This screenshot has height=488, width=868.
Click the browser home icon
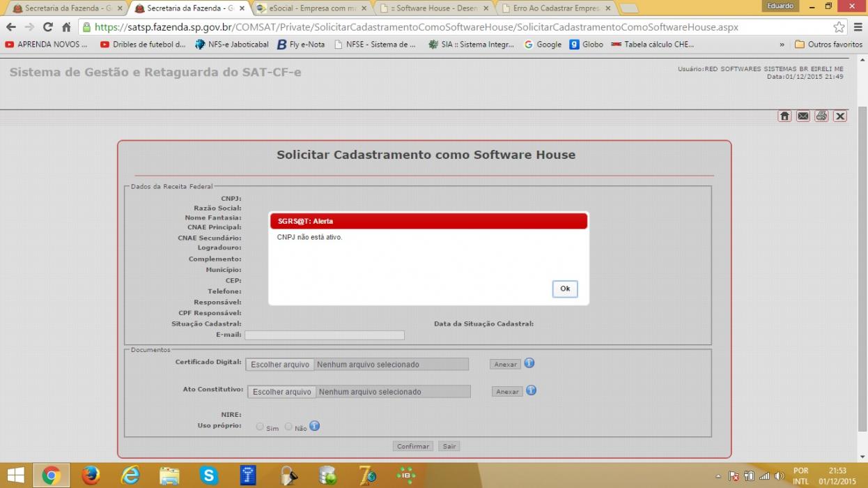tap(66, 27)
